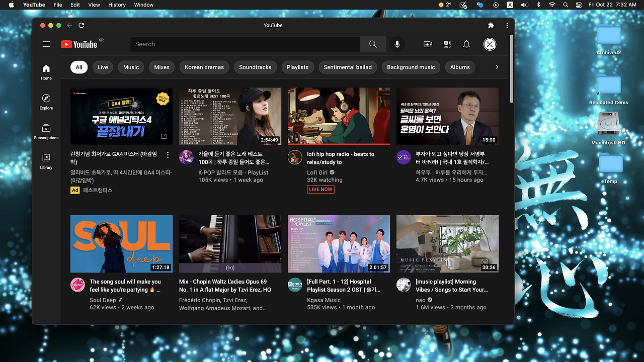Open the 패스트캠퍼스 advertiser link

(98, 190)
